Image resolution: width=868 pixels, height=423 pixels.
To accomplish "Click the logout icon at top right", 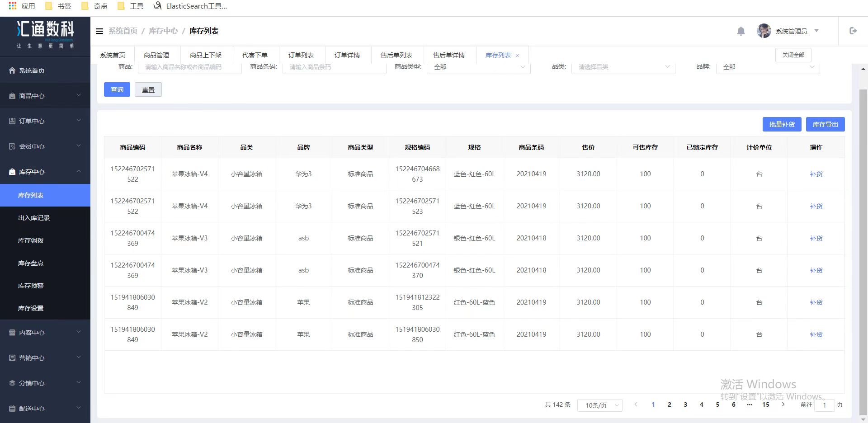I will (853, 31).
